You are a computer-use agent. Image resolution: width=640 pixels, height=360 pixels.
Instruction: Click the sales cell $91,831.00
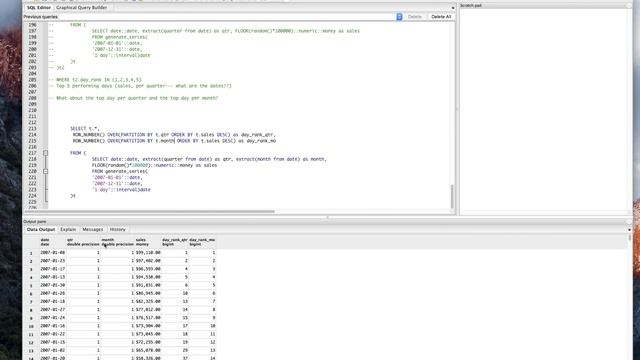click(x=148, y=285)
